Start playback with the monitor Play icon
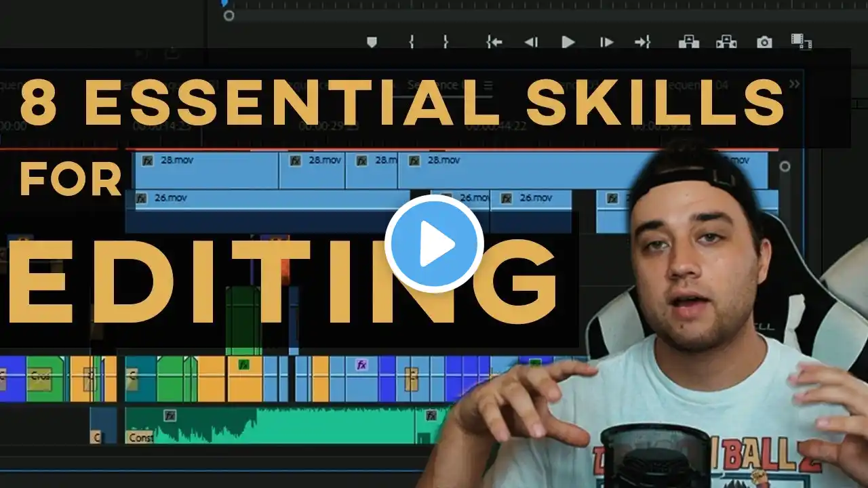This screenshot has height=488, width=868. [x=568, y=42]
